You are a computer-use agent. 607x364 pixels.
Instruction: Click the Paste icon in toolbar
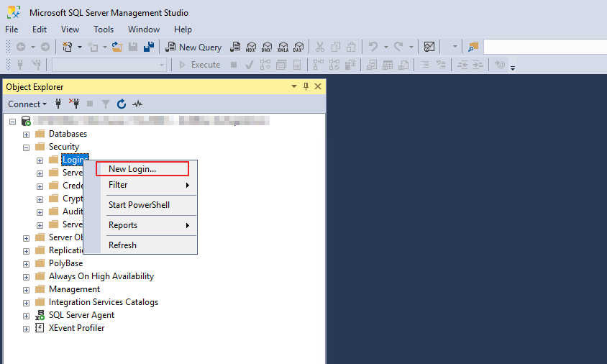point(351,47)
